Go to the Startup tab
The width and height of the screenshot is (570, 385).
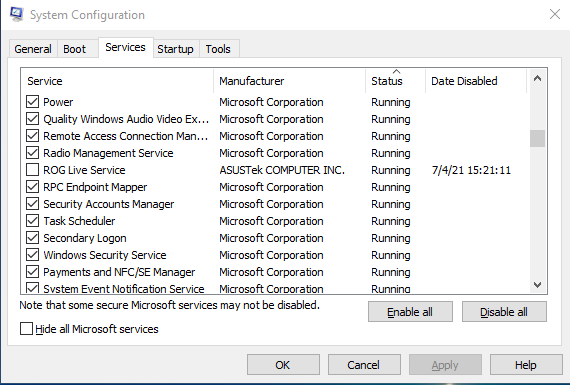pos(175,49)
